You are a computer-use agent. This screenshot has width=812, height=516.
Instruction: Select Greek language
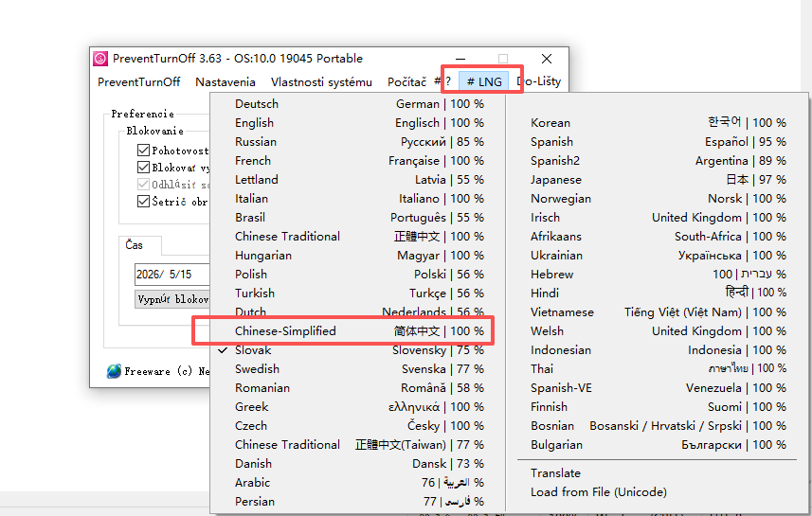[357, 407]
